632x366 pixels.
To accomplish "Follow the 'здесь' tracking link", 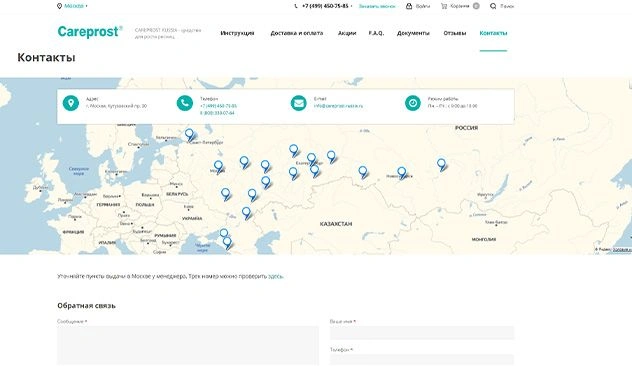I will (276, 277).
